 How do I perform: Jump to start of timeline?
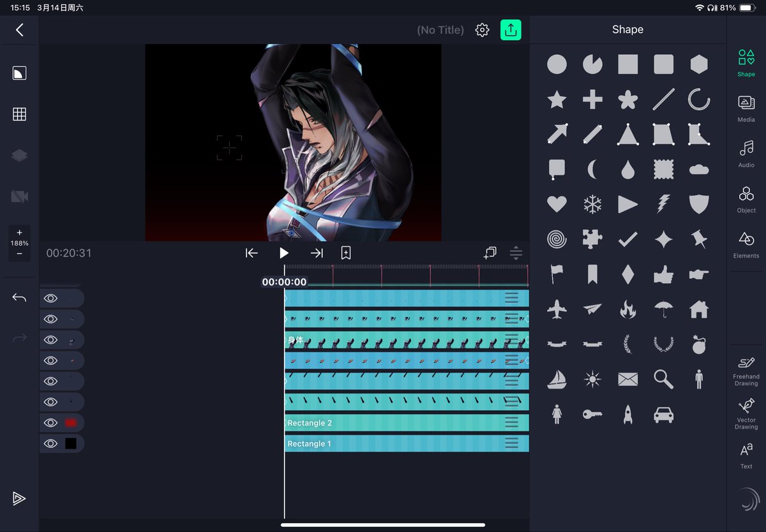point(252,253)
